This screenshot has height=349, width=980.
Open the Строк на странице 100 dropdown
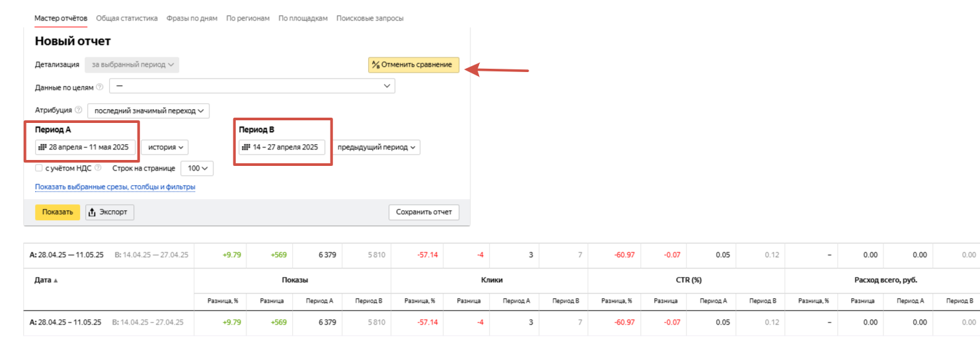197,169
